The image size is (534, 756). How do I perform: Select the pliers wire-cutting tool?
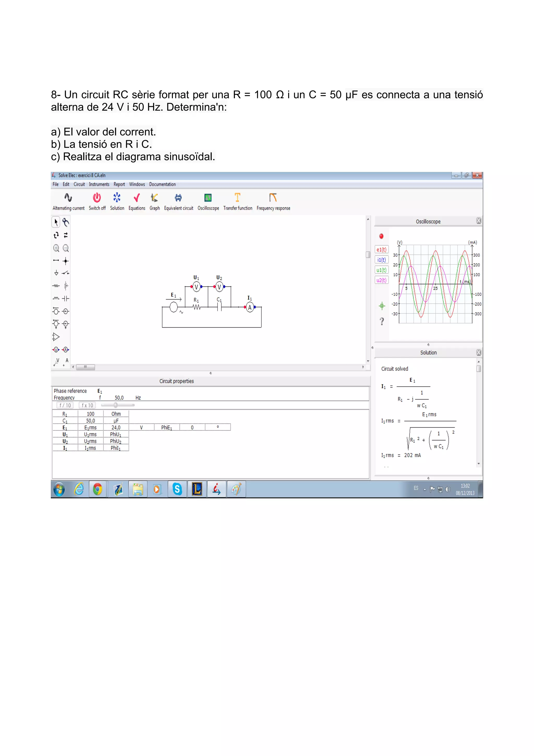[x=66, y=222]
